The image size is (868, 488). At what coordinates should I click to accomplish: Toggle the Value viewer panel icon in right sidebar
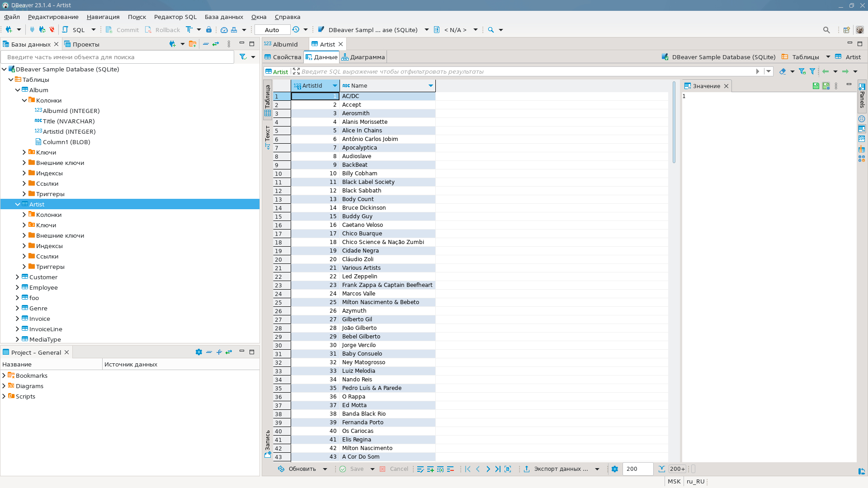tap(862, 129)
